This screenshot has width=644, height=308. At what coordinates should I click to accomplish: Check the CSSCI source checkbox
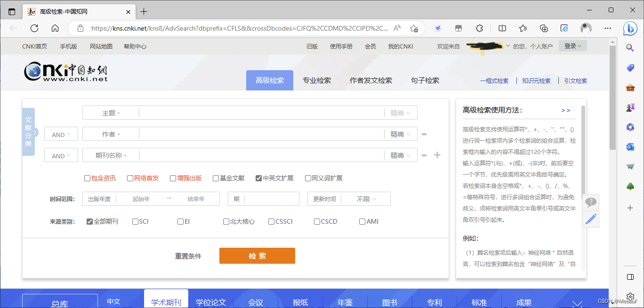(271, 221)
